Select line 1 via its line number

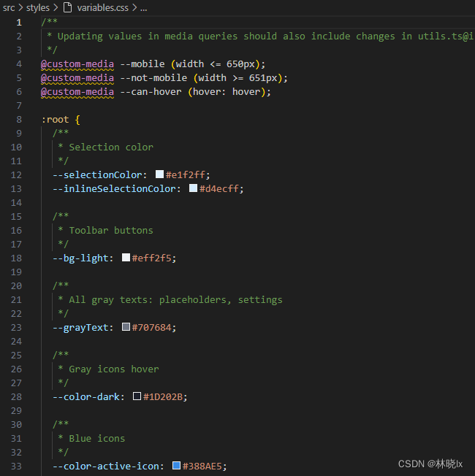pyautogui.click(x=19, y=22)
